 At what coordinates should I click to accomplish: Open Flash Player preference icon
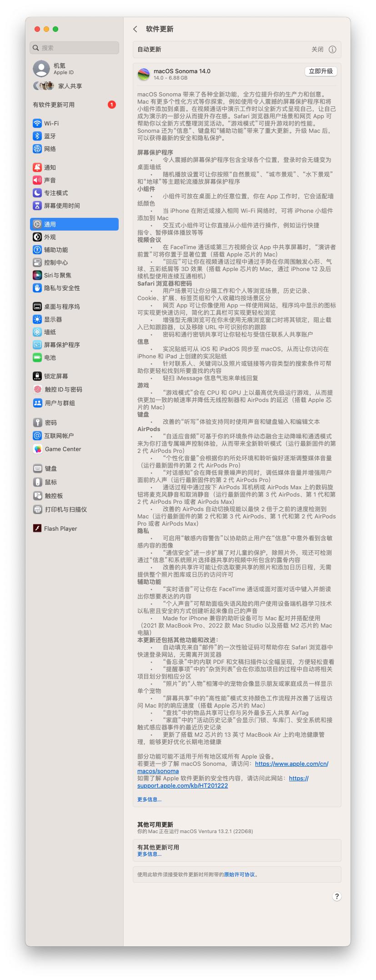[37, 528]
